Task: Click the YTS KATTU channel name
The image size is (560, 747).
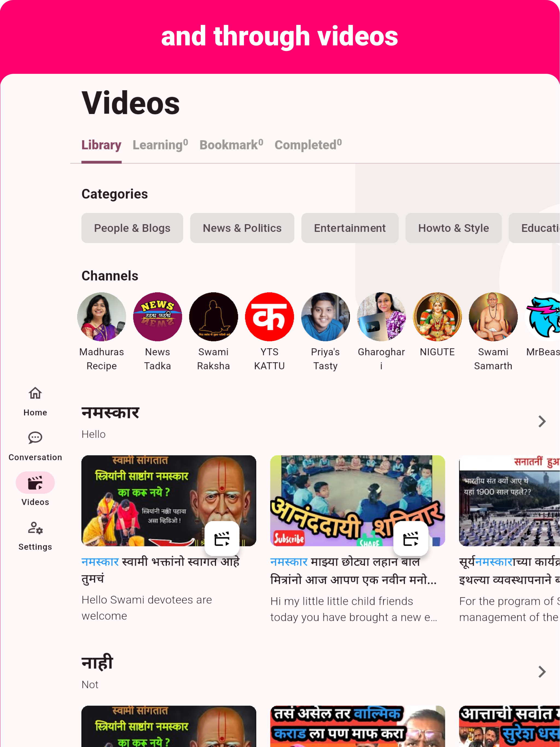Action: pos(270,359)
